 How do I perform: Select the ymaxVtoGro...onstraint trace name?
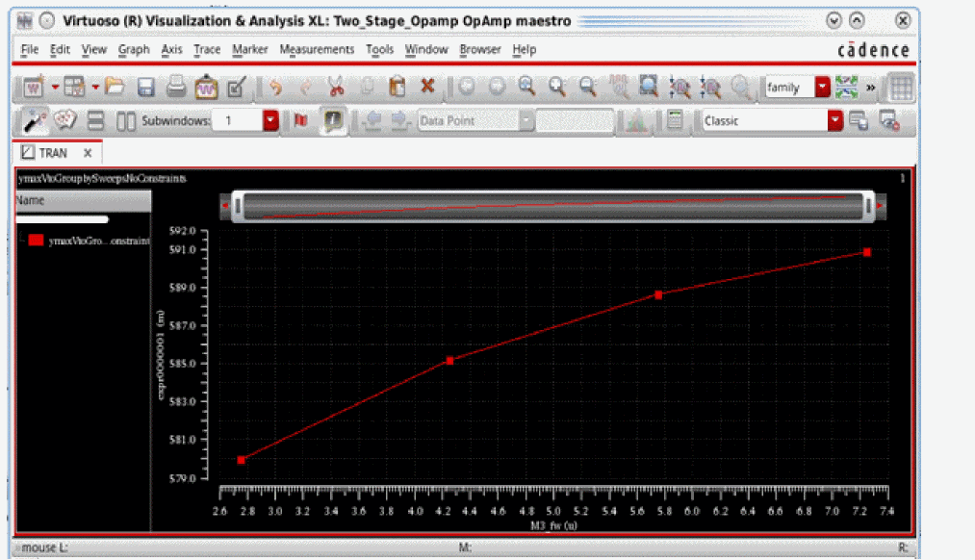pos(99,241)
